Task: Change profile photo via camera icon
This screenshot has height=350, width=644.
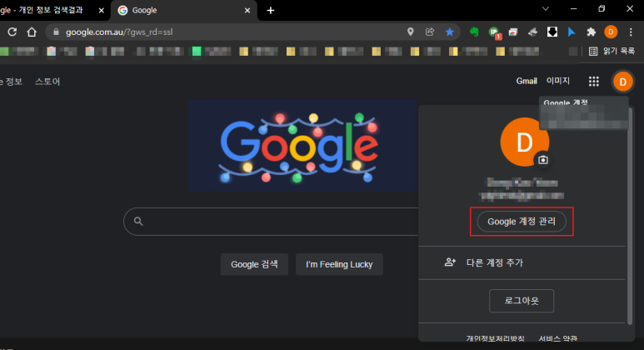Action: (x=543, y=160)
